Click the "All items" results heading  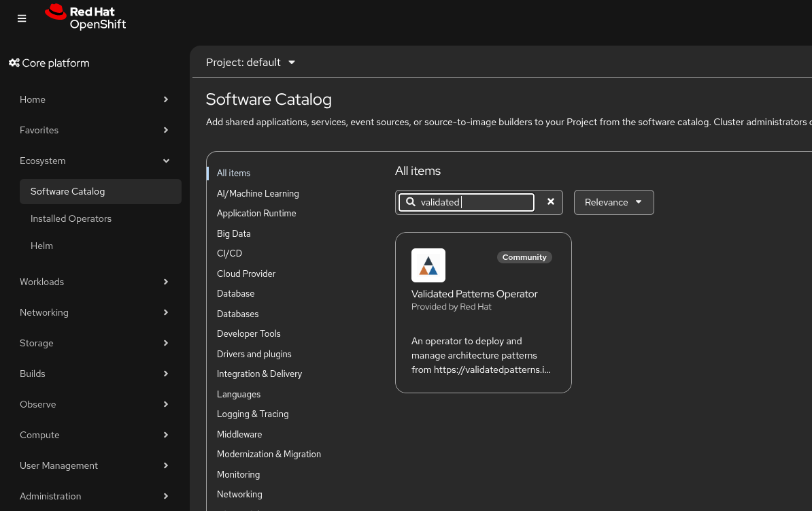click(418, 171)
